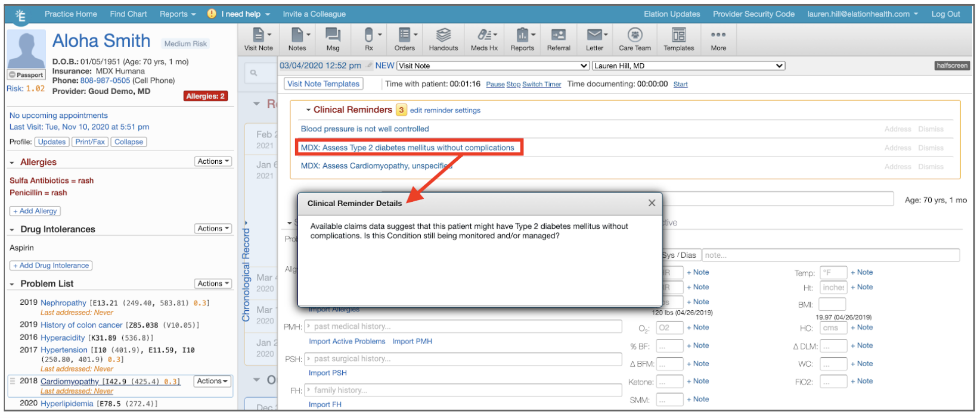This screenshot has height=418, width=980.
Task: Open the Visit Note toolbar icon
Action: click(259, 39)
